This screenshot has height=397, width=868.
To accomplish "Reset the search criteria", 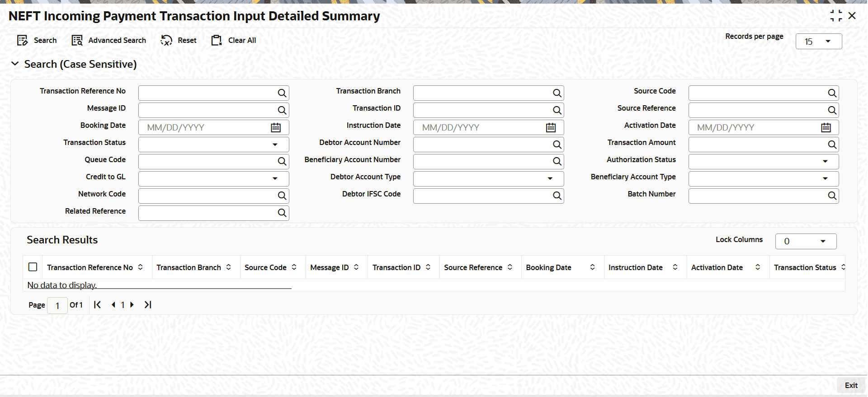I will tap(179, 41).
